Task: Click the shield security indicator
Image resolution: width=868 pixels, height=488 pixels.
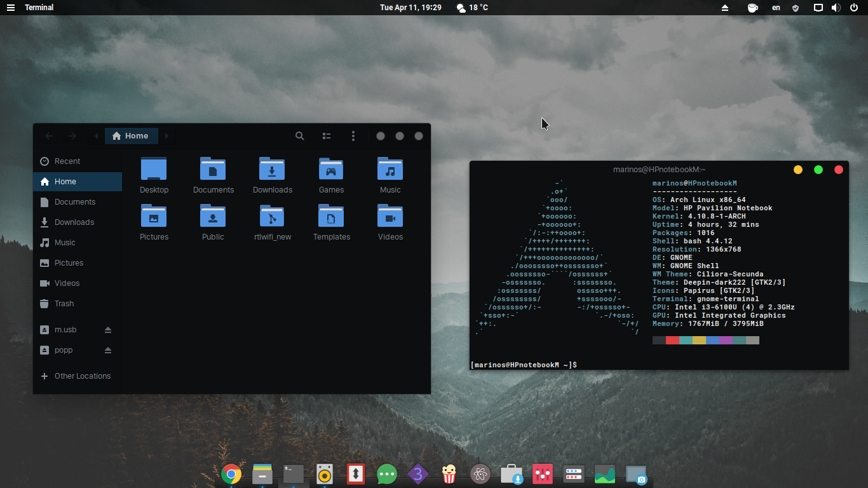Action: (x=796, y=8)
